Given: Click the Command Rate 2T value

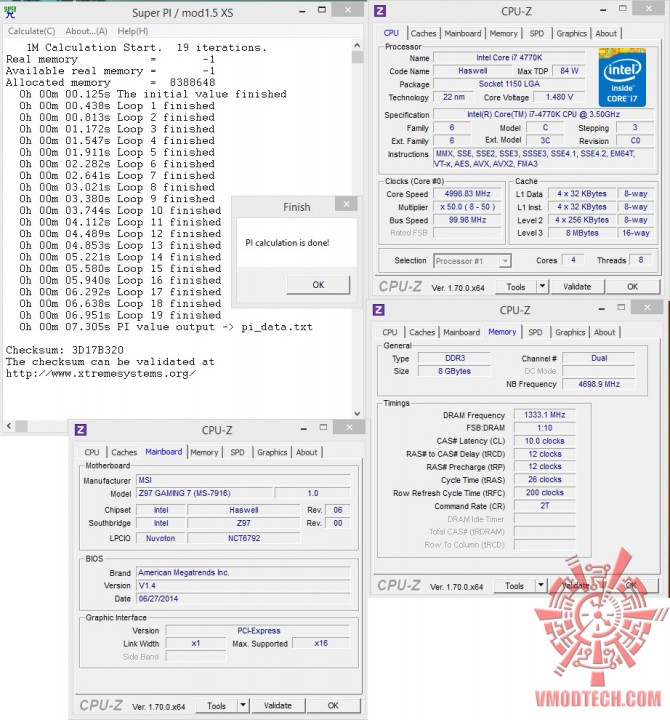Looking at the screenshot, I should [x=544, y=506].
